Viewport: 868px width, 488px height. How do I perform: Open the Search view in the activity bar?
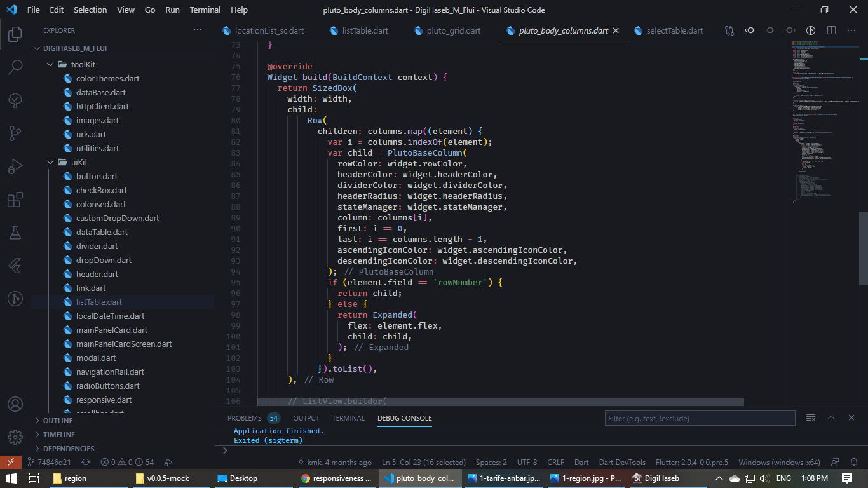tap(15, 66)
